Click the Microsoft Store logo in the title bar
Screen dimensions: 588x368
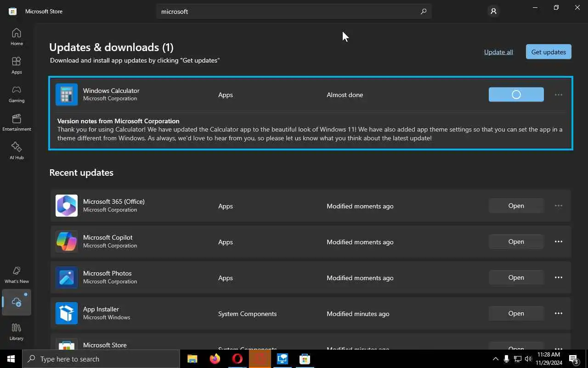point(13,11)
